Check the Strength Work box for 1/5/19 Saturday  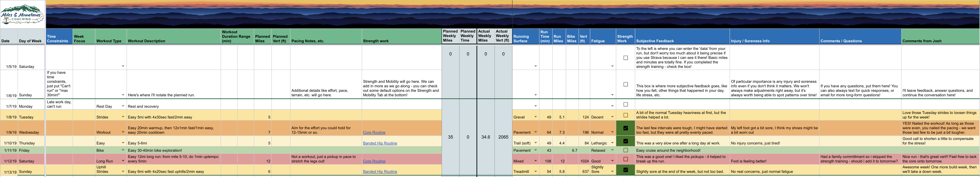625,58
